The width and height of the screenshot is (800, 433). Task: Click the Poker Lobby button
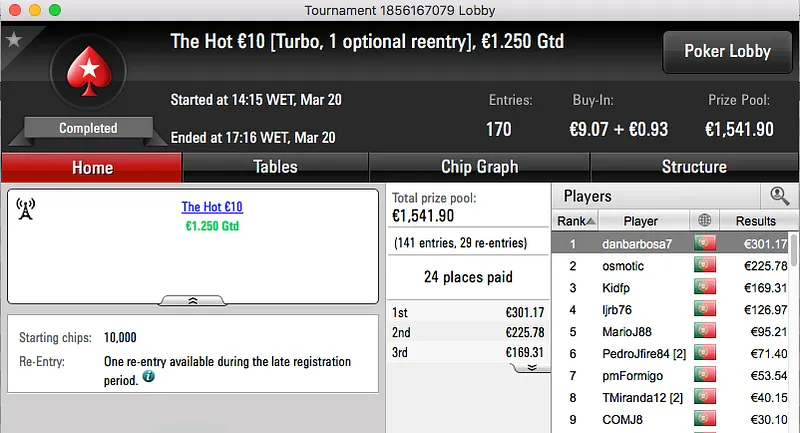(x=727, y=51)
